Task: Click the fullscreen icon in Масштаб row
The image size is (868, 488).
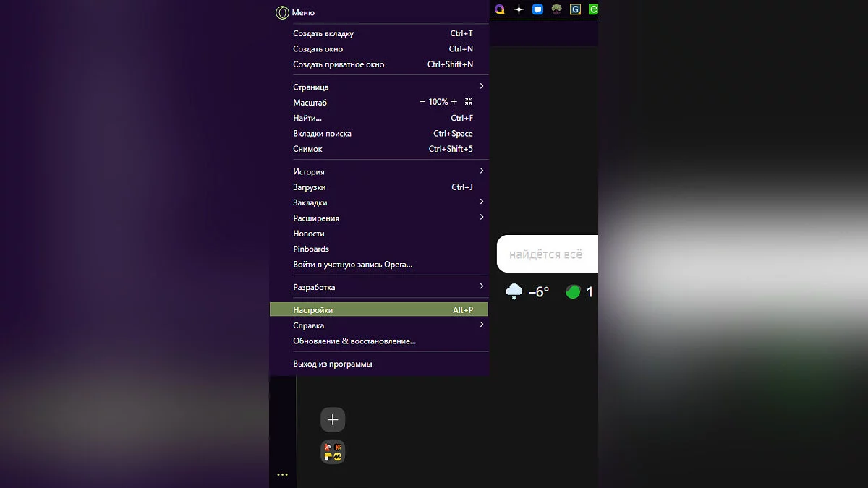Action: pos(469,102)
